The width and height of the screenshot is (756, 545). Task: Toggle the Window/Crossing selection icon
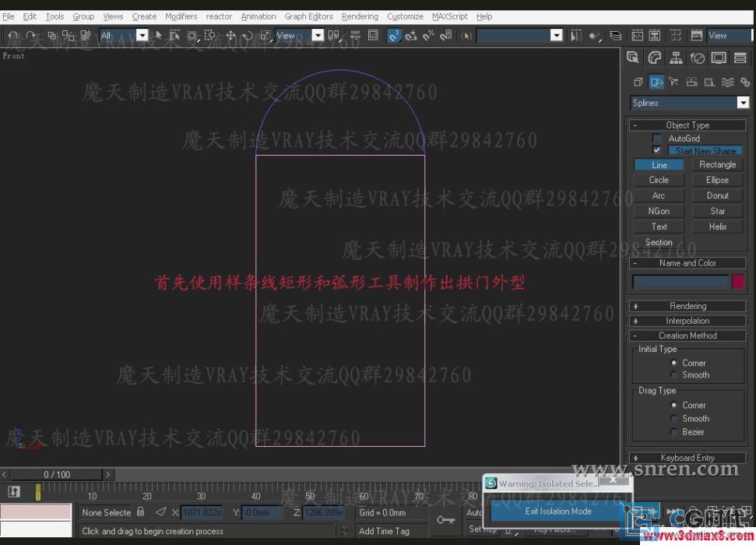(x=209, y=35)
